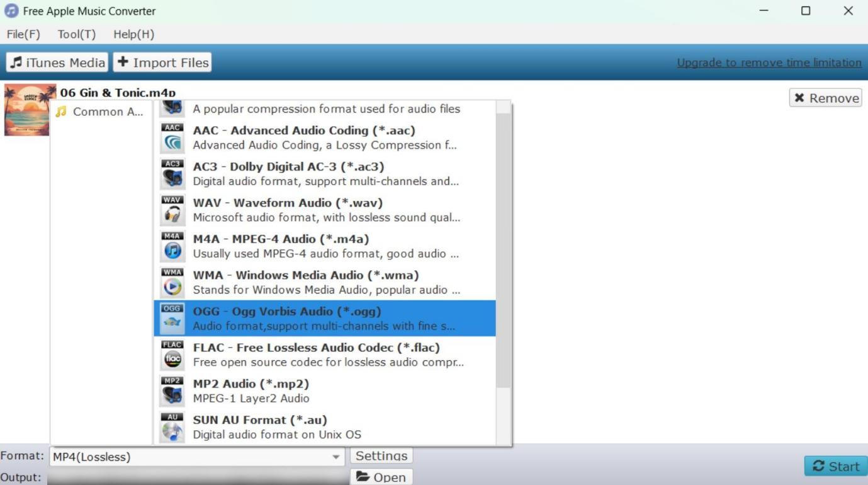This screenshot has height=485, width=868.
Task: Remove the 06 Gin & Tonic track
Action: (825, 98)
